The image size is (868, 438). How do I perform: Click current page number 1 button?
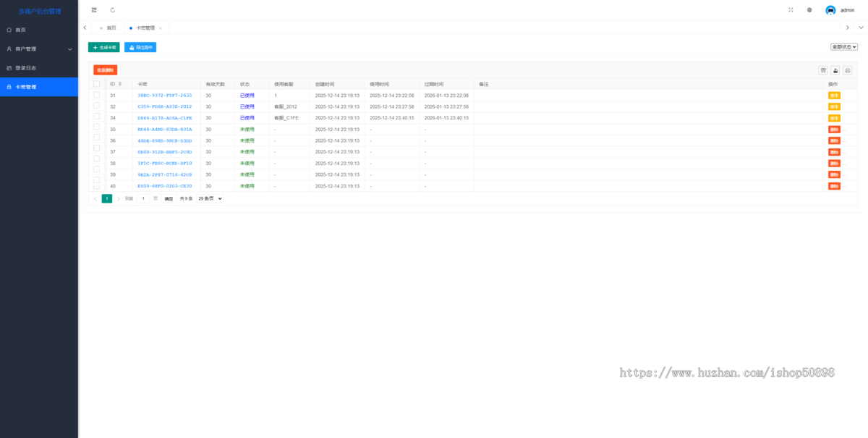(x=107, y=198)
